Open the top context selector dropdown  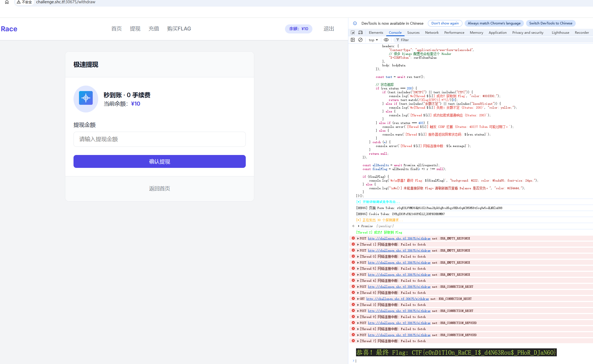click(373, 40)
